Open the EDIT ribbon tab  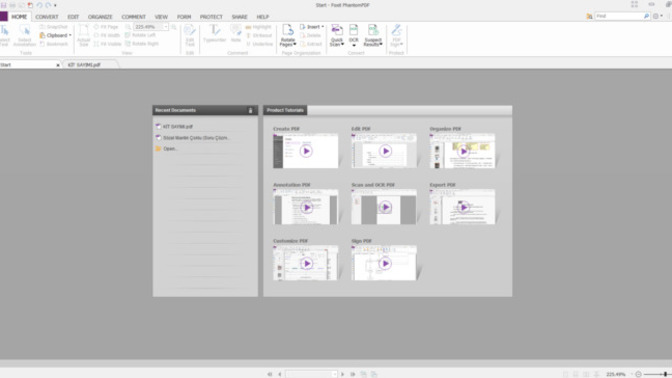tap(73, 17)
